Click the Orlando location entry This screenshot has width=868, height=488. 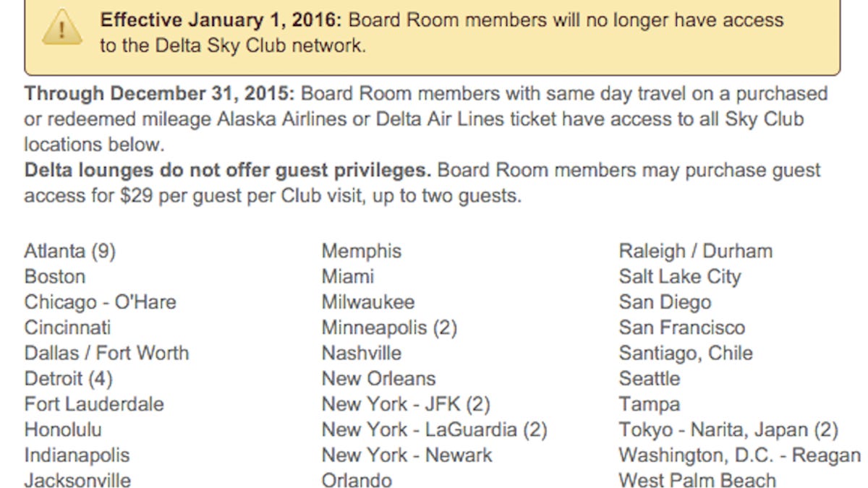point(357,481)
